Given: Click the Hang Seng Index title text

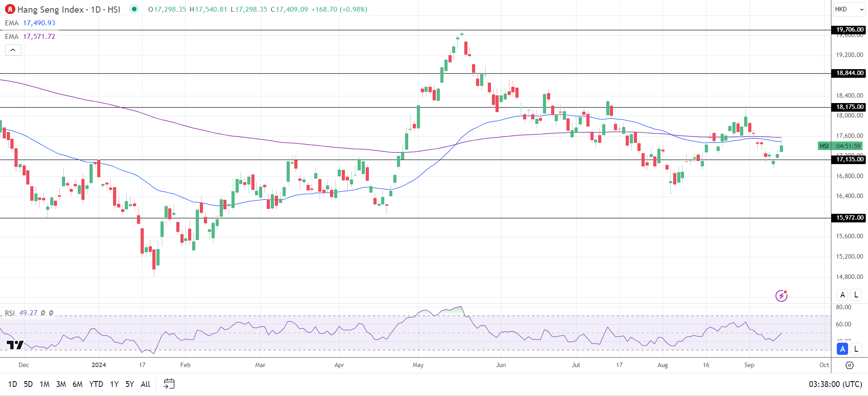Looking at the screenshot, I should (51, 9).
